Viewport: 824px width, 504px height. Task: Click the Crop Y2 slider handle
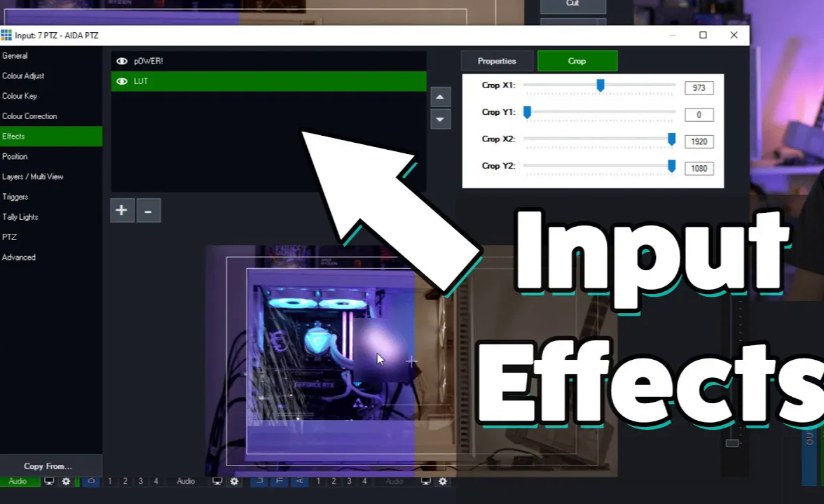[x=671, y=166]
